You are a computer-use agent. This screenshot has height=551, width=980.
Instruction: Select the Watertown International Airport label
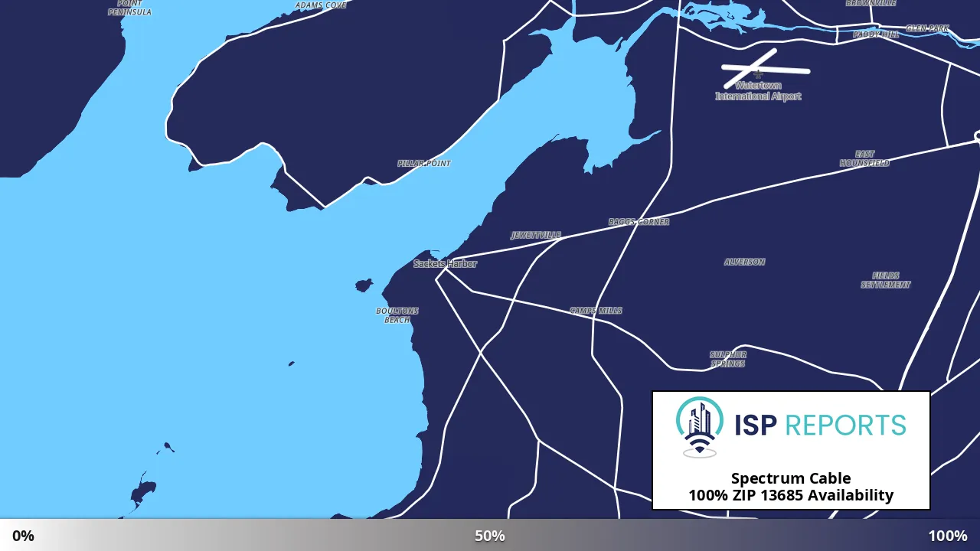pos(758,91)
